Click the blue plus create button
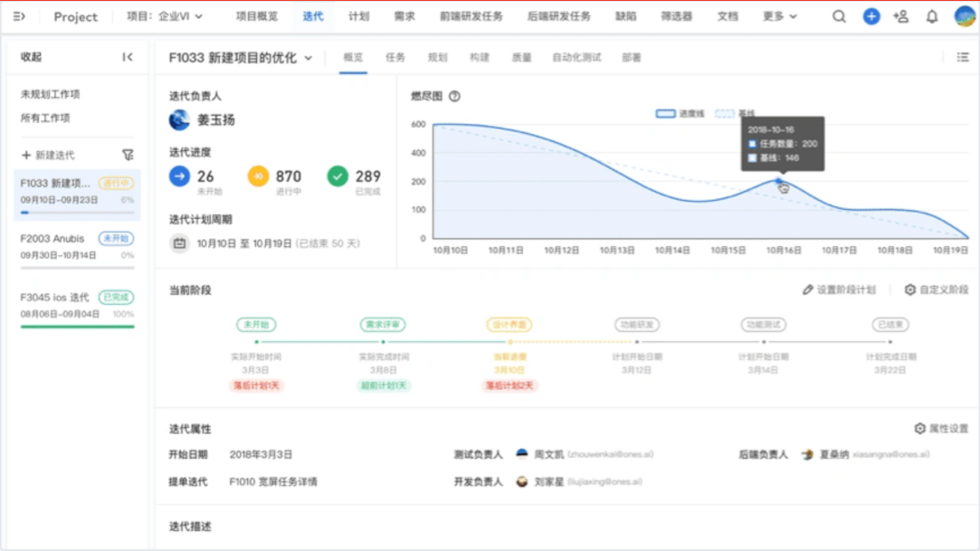Image resolution: width=980 pixels, height=551 pixels. pyautogui.click(x=871, y=16)
